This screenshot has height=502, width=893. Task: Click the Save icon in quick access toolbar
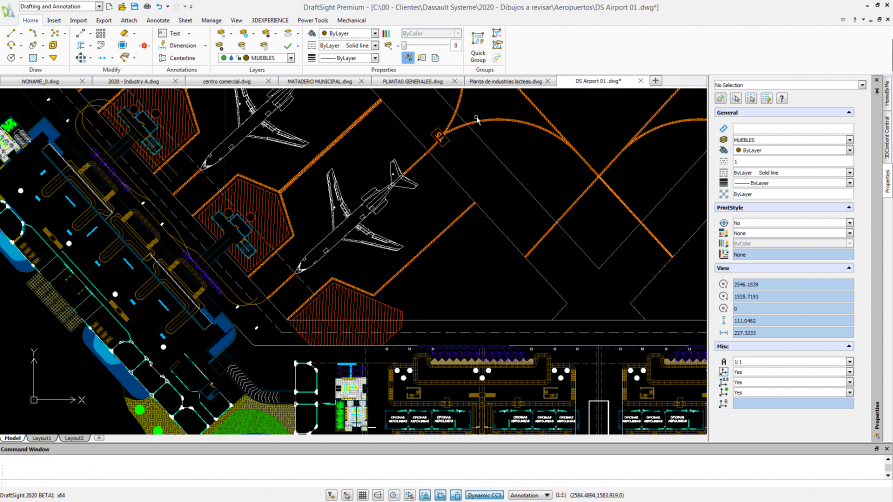(133, 6)
